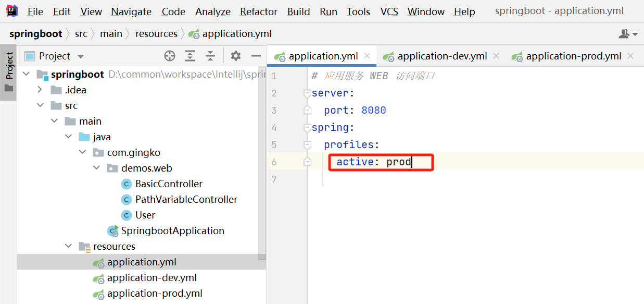Collapse the java folder
This screenshot has height=304, width=644.
coord(68,137)
